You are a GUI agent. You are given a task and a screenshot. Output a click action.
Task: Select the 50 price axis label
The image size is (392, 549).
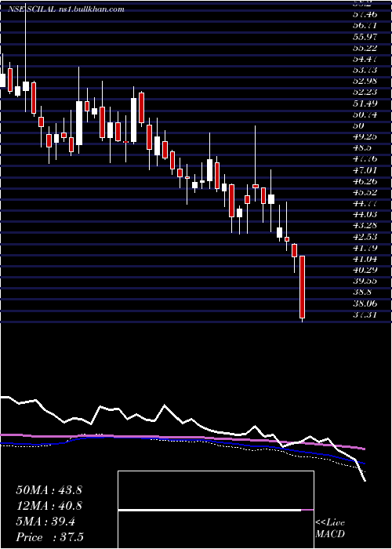click(359, 125)
